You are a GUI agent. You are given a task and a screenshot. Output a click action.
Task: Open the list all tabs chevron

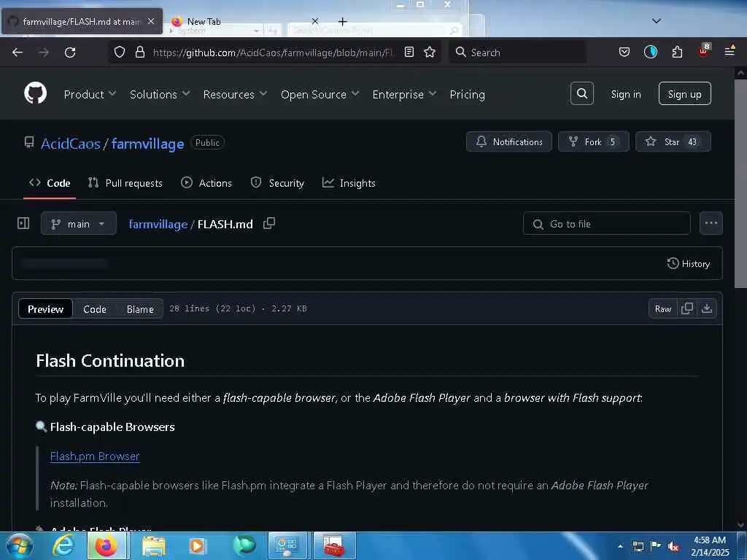[657, 21]
